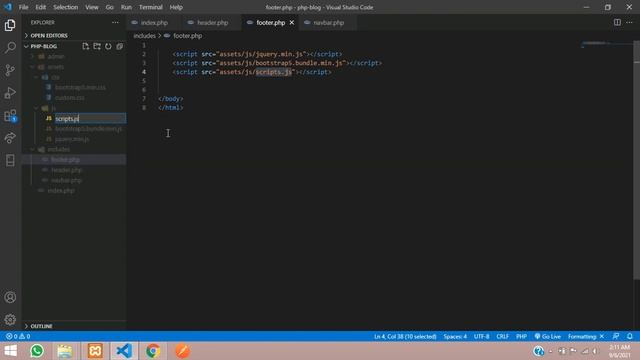Dismiss the Formatting status item
Viewport: 640px width, 360px height.
pyautogui.click(x=602, y=336)
